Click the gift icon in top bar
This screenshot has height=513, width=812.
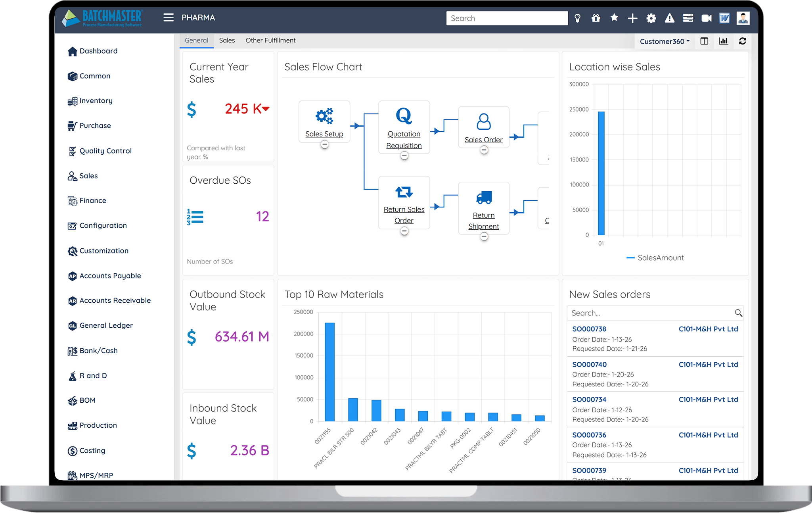tap(596, 18)
